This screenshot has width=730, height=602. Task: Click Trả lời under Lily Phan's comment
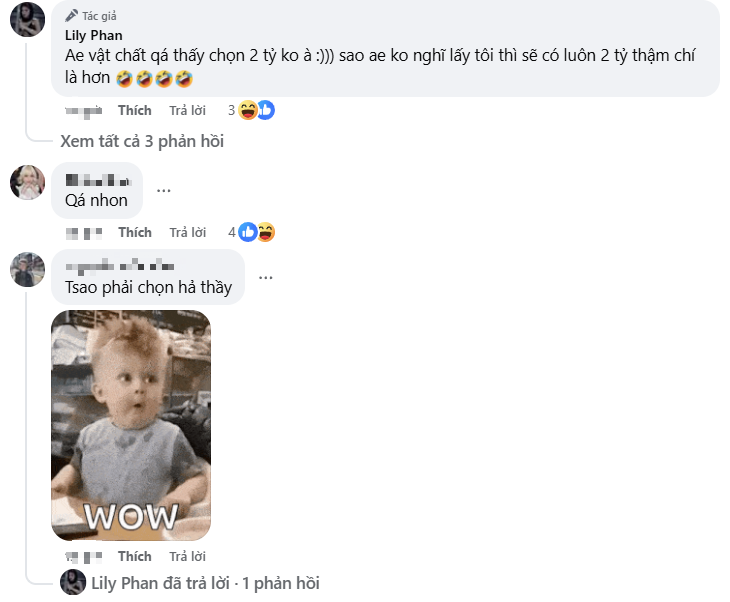[187, 110]
